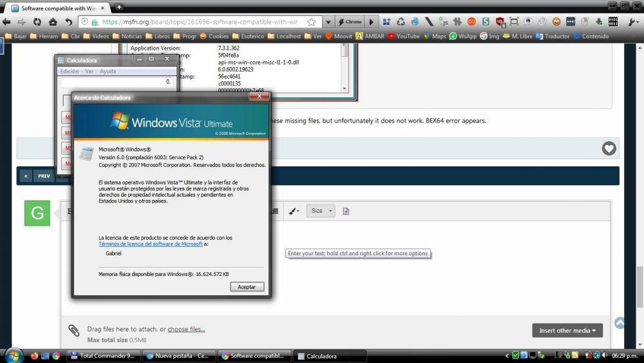644x363 pixels.
Task: Open the address bar history dropdown
Action: [x=328, y=22]
